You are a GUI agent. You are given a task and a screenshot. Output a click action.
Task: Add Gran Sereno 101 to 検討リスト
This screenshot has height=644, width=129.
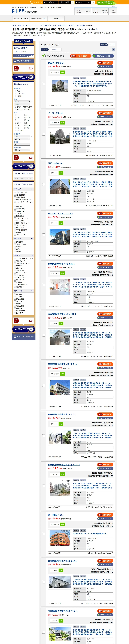coord(105,217)
